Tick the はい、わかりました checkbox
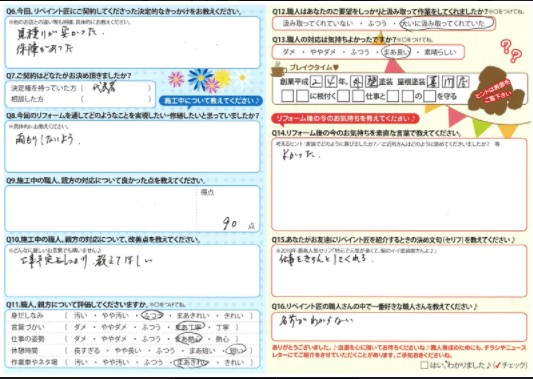This screenshot has width=533, height=379. 424,365
